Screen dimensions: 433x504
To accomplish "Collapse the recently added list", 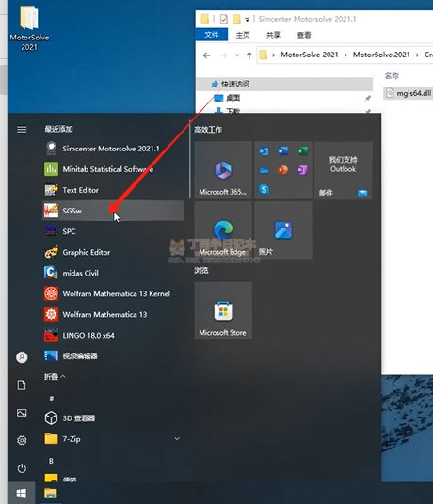I will [x=55, y=376].
